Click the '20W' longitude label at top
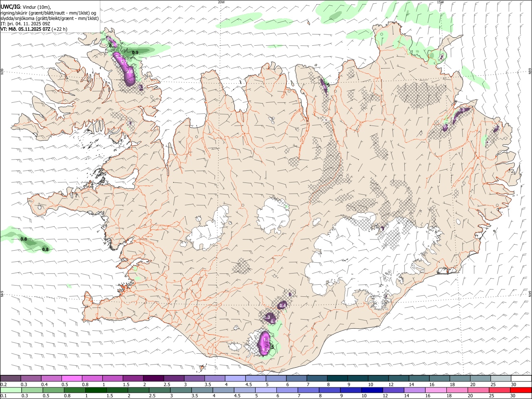This screenshot has width=532, height=399. click(221, 2)
